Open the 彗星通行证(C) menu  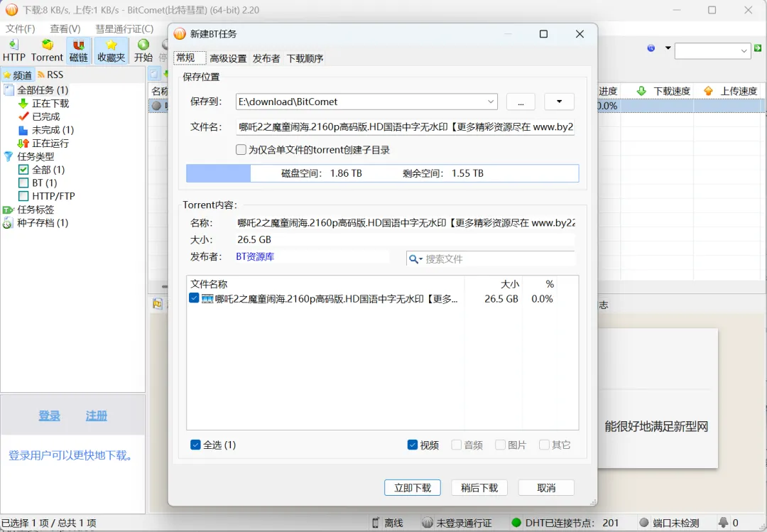coord(124,29)
